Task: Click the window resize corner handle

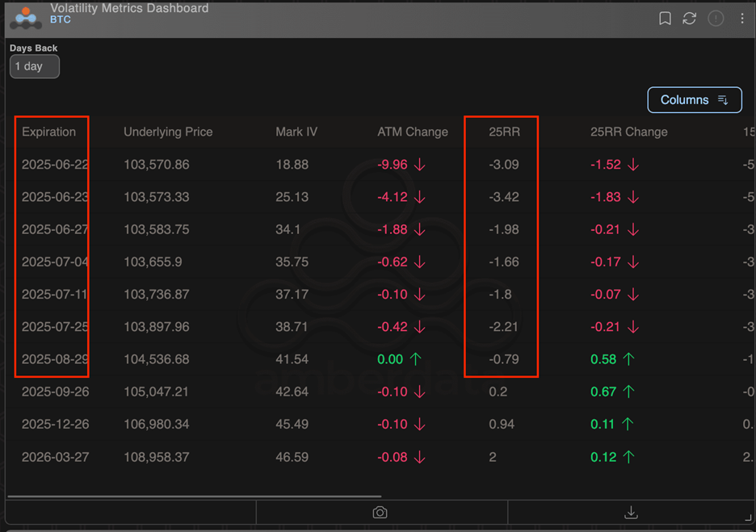Action: 748,517
